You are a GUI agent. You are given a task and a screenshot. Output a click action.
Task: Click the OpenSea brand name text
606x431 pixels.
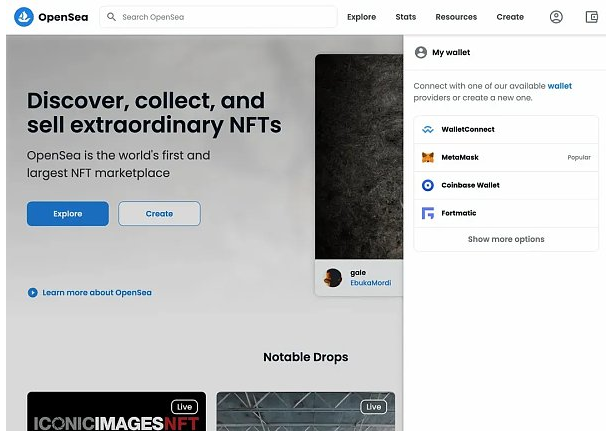63,17
